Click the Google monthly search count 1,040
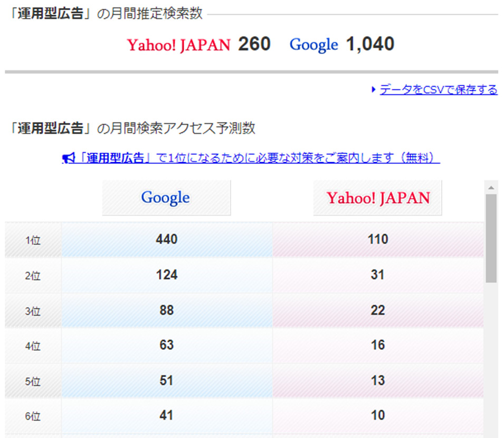 pos(370,44)
